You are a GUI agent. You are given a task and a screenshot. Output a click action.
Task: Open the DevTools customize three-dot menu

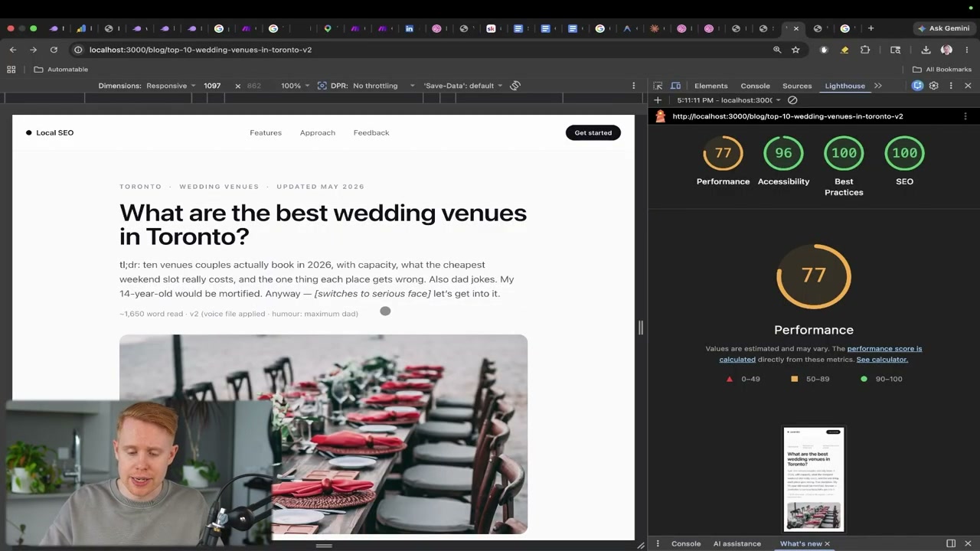[951, 86]
